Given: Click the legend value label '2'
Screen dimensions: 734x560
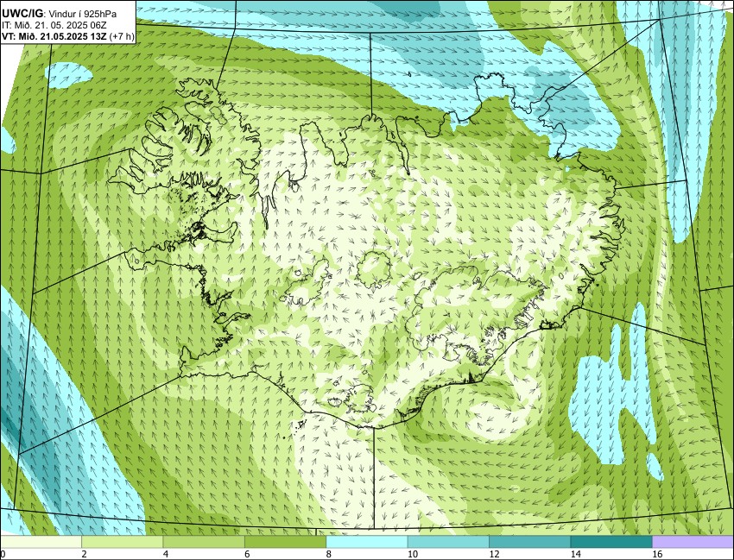Looking at the screenshot, I should [x=84, y=554].
